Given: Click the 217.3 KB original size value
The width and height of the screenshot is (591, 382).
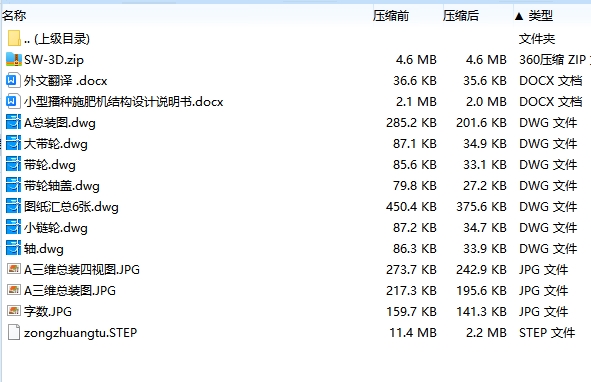Looking at the screenshot, I should pyautogui.click(x=411, y=291).
